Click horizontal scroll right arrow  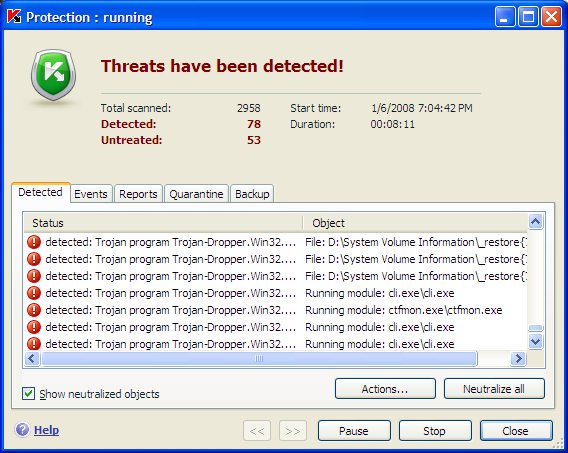(518, 358)
